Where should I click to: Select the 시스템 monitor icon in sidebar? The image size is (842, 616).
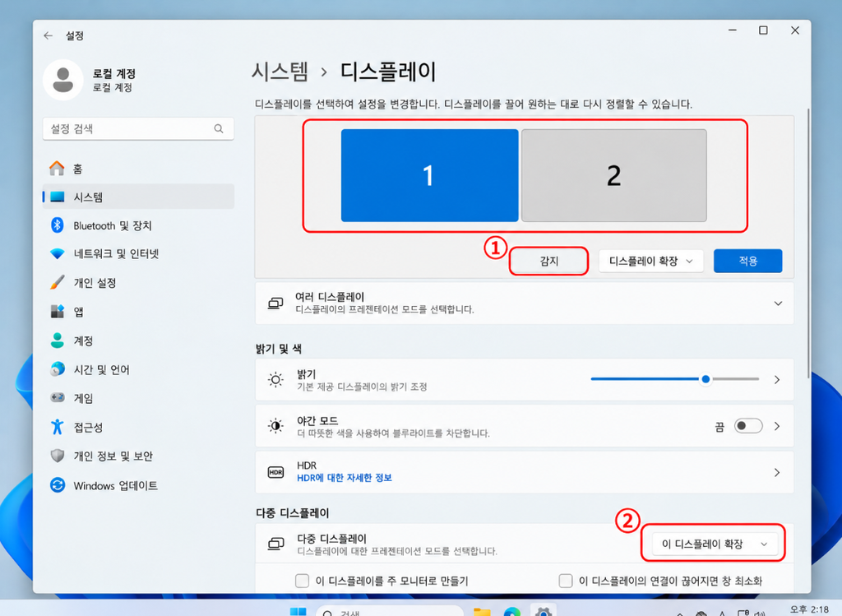click(x=57, y=197)
